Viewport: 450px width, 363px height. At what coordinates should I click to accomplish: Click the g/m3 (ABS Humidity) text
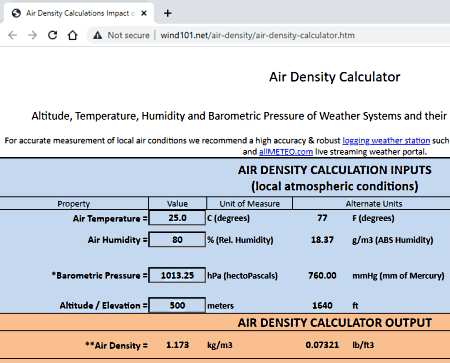pyautogui.click(x=392, y=240)
